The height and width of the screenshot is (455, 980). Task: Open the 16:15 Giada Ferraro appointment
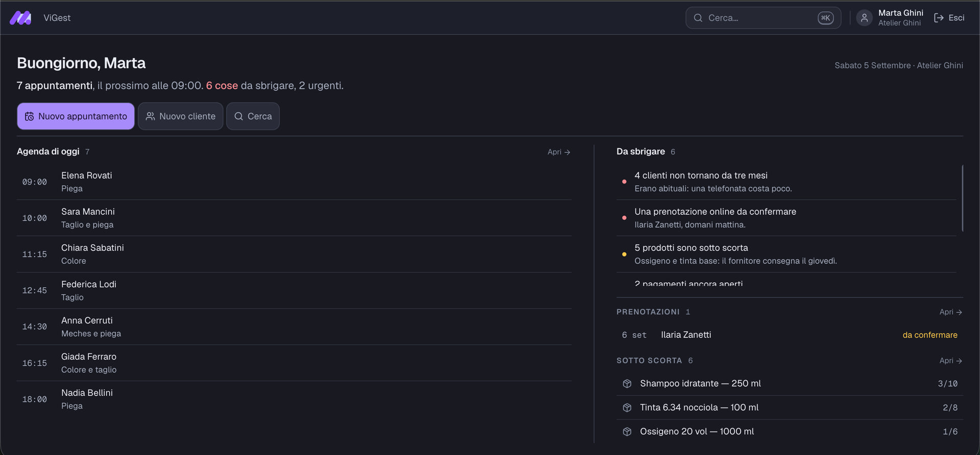click(294, 363)
